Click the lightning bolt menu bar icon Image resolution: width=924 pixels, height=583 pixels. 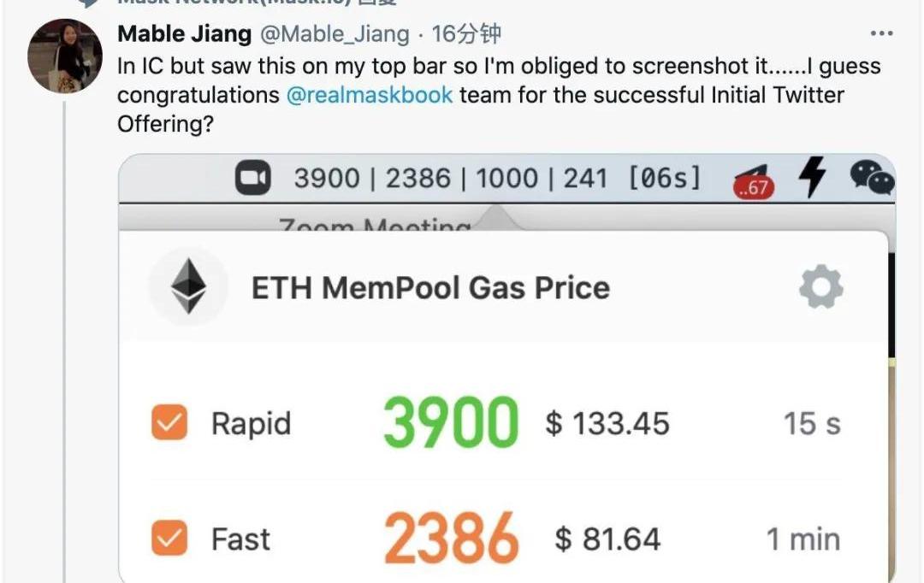[812, 178]
